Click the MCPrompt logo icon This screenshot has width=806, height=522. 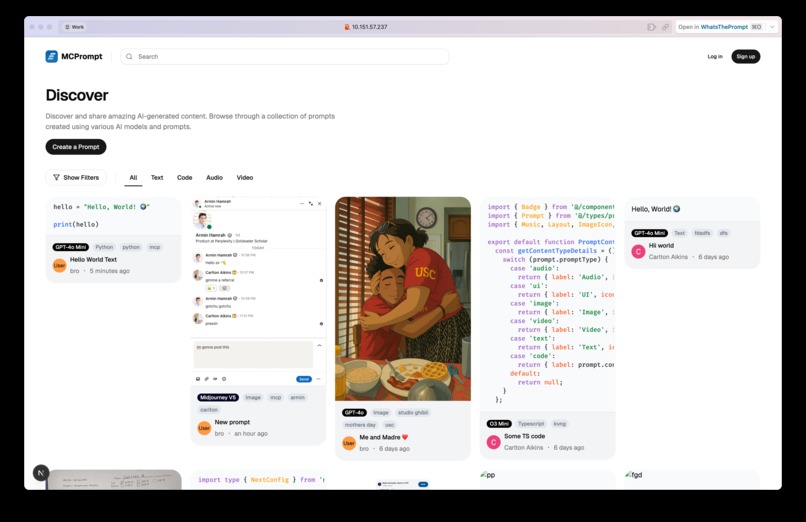point(51,57)
